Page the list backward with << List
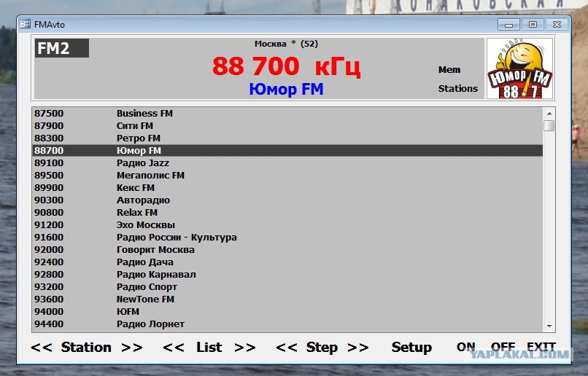The height and width of the screenshot is (376, 588). click(x=173, y=347)
